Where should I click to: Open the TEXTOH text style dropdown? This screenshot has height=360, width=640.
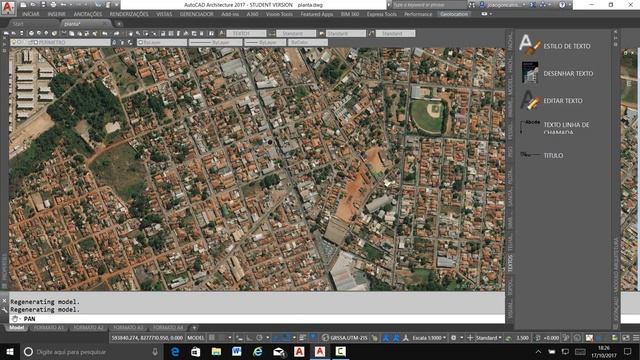coord(247,33)
